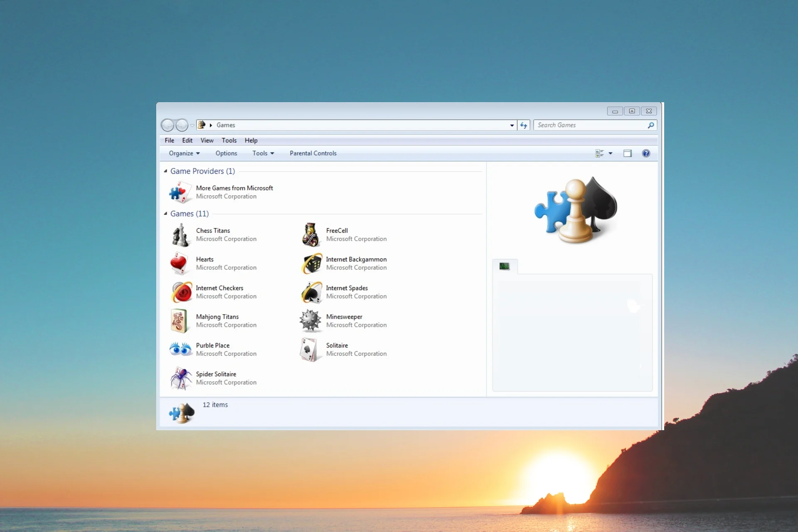
Task: Click the large Games preview image
Action: pos(576,210)
